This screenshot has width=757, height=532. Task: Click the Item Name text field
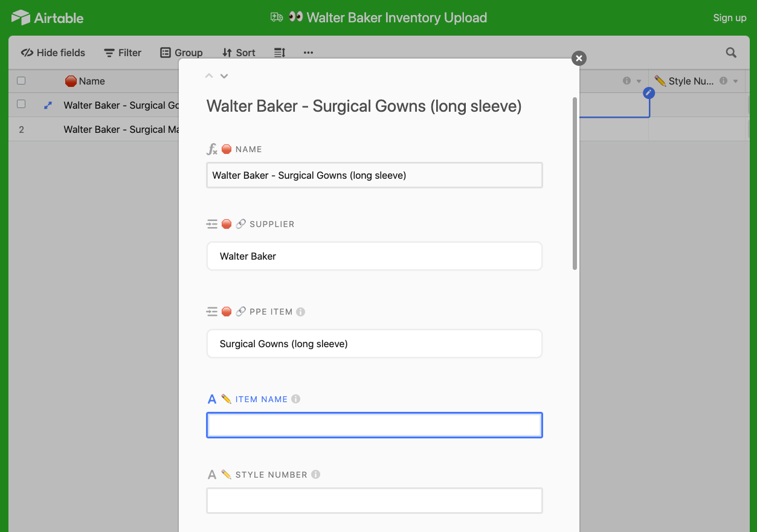(375, 425)
